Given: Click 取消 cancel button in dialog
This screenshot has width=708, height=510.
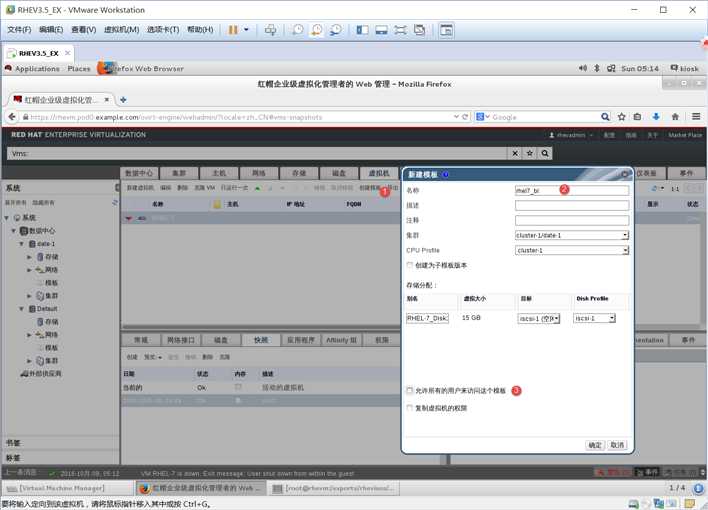Looking at the screenshot, I should pyautogui.click(x=617, y=445).
